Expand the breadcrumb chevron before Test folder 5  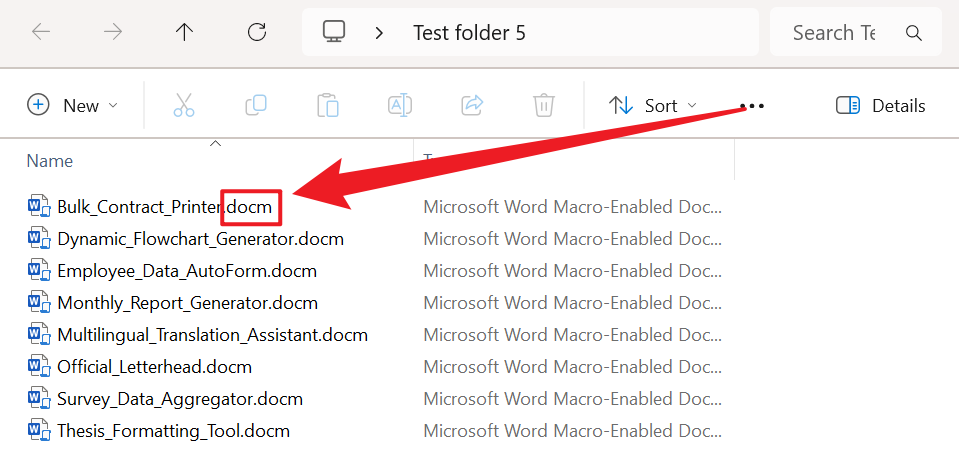(379, 33)
